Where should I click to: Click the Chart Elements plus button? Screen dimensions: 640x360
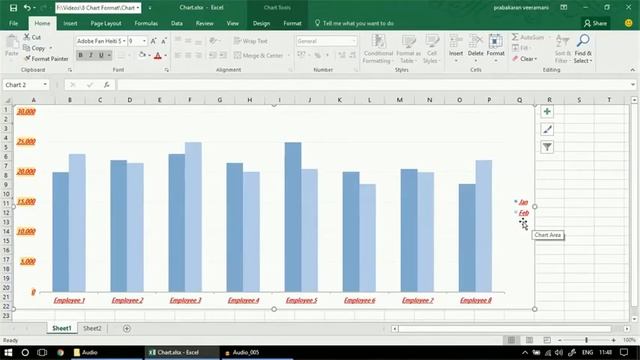tap(547, 111)
